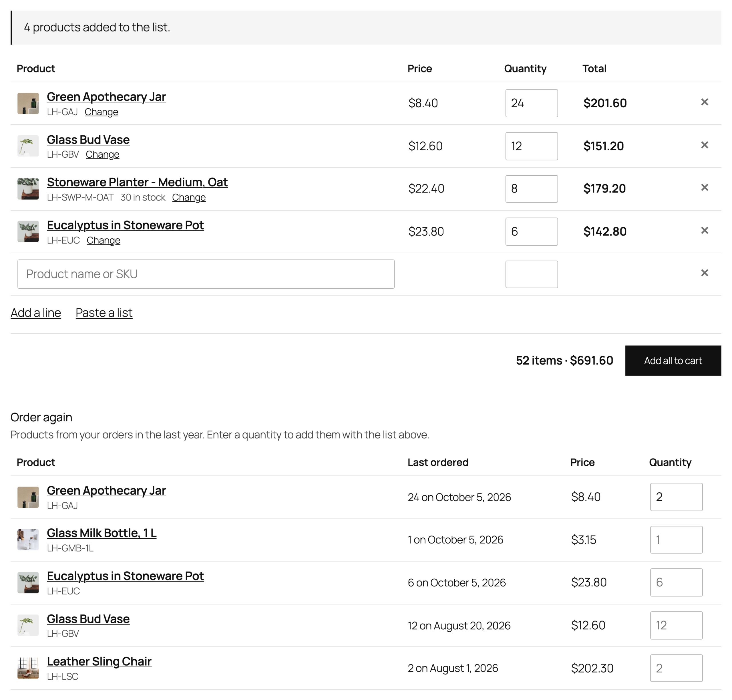Open Leather Sling Chair thumbnail
This screenshot has height=700, width=732.
tap(28, 668)
